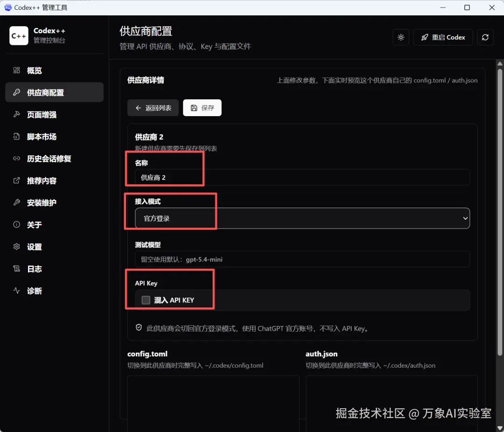This screenshot has height=432, width=504.
Task: Click the 重启 Codex button
Action: click(443, 37)
